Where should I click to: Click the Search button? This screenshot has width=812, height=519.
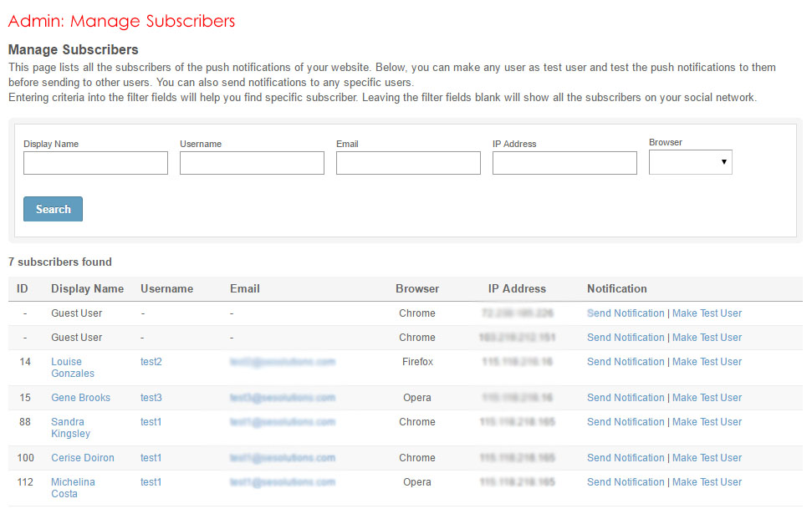[53, 209]
